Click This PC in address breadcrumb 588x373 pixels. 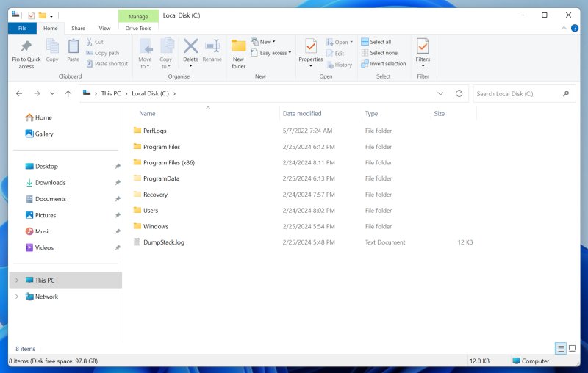pyautogui.click(x=111, y=94)
